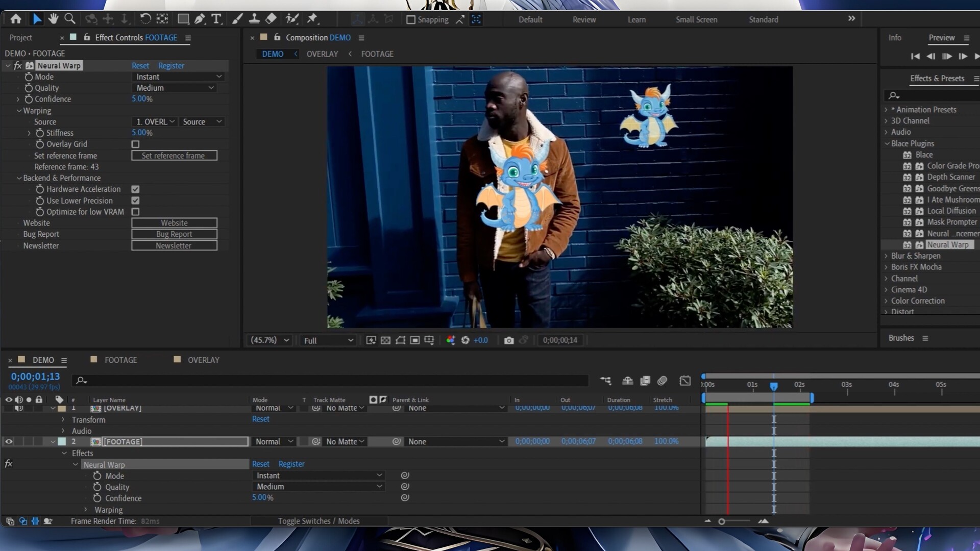Viewport: 980px width, 551px height.
Task: Expand Blur & Sharpen effects category
Action: point(887,256)
